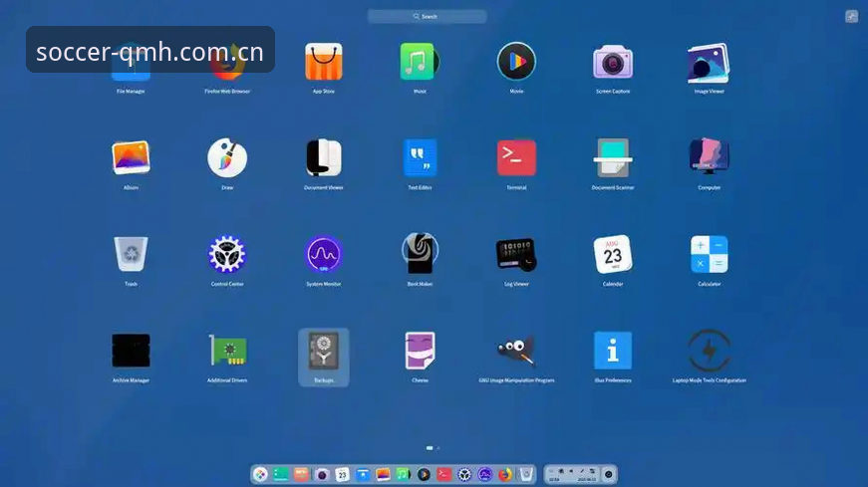Open Movie player from the dock
Screen dimensions: 868x487
[424, 474]
